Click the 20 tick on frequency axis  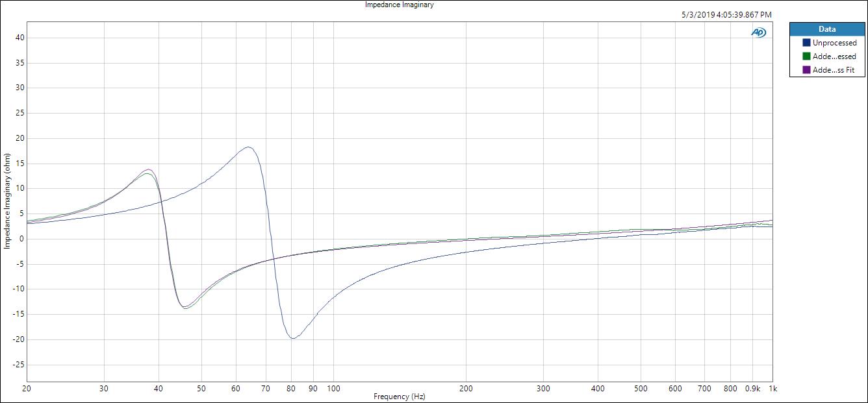click(x=27, y=389)
